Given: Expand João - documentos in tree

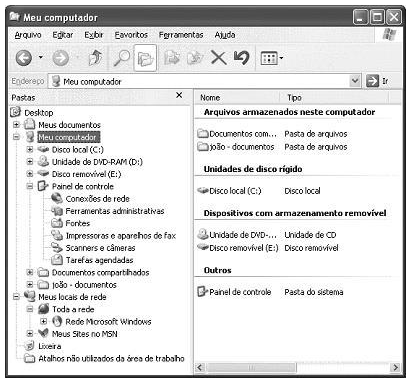Looking at the screenshot, I should [30, 285].
